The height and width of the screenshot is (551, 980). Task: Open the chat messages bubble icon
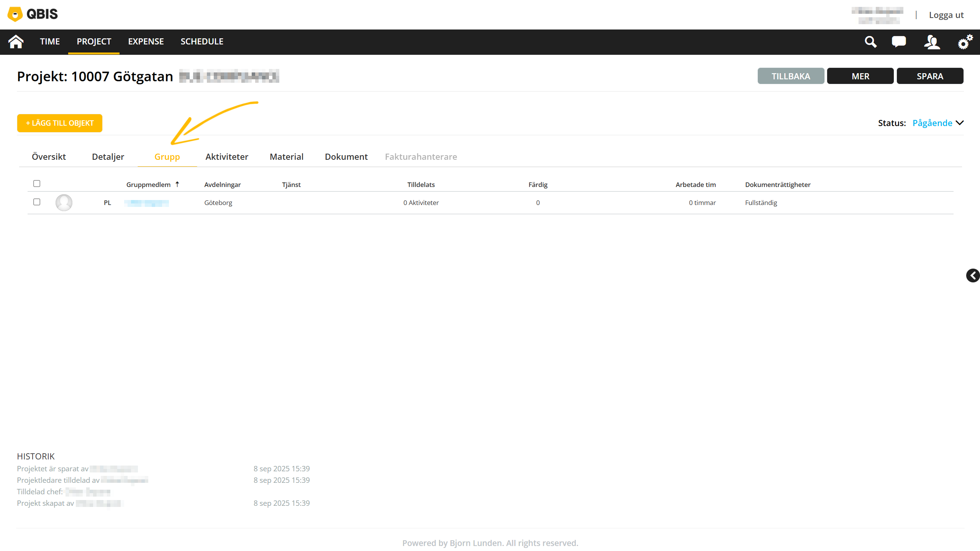pyautogui.click(x=898, y=41)
